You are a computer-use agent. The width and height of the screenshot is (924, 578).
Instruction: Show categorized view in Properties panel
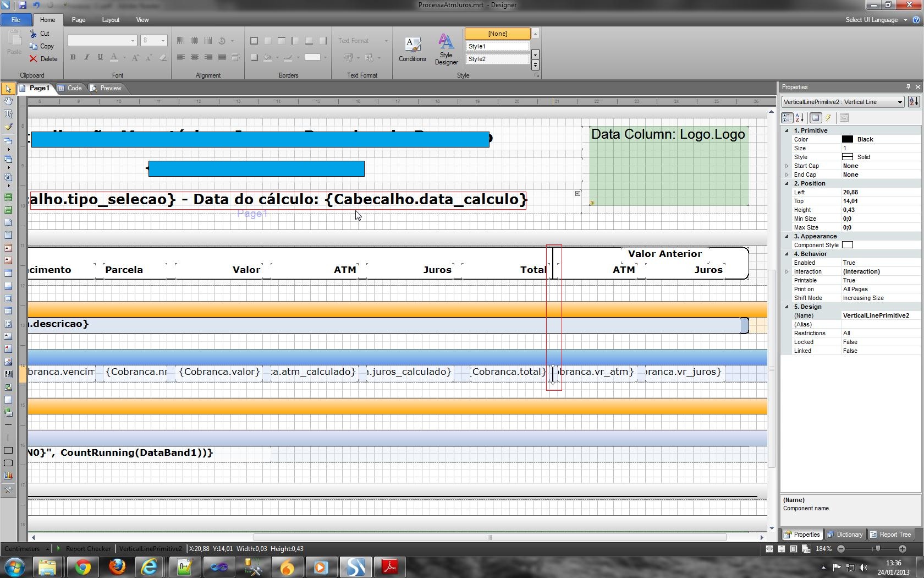tap(787, 118)
